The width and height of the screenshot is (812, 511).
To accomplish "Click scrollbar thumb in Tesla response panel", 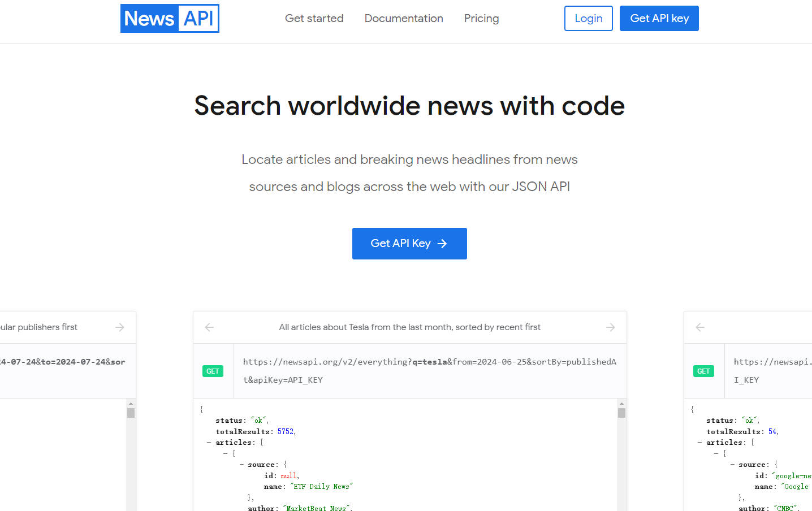I will coord(621,413).
